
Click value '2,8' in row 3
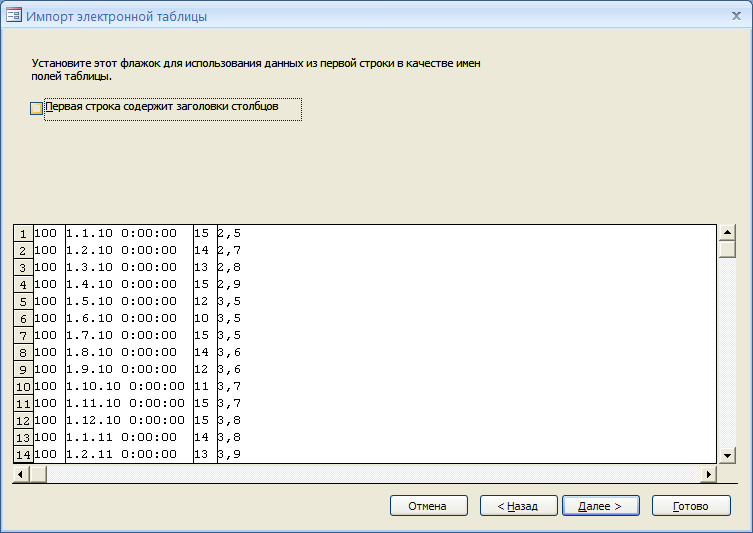pyautogui.click(x=229, y=267)
